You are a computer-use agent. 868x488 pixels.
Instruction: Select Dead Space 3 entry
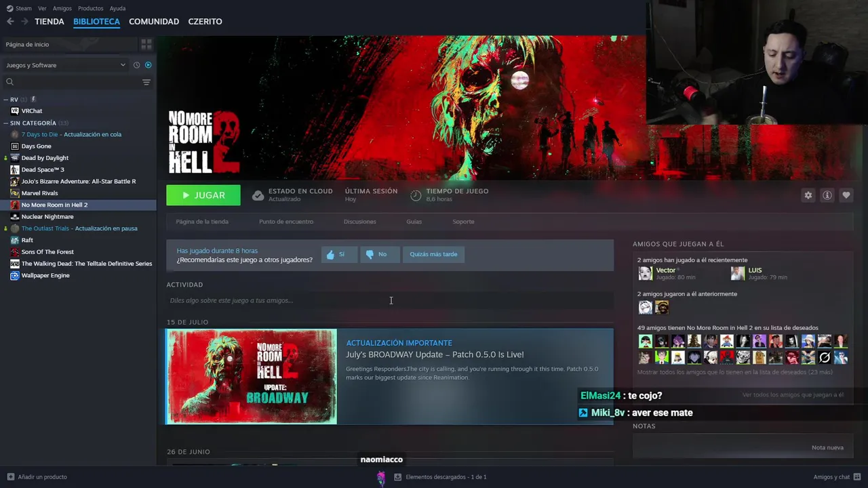click(x=43, y=169)
